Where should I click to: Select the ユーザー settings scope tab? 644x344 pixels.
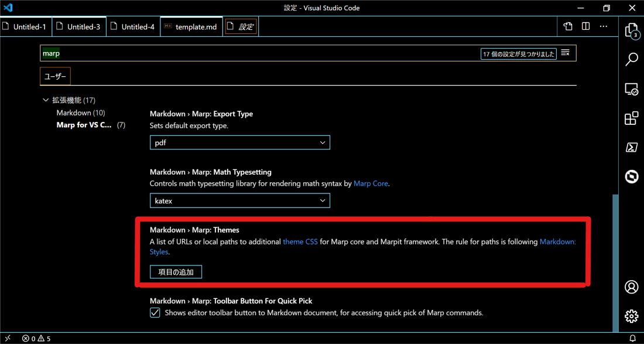(x=55, y=76)
